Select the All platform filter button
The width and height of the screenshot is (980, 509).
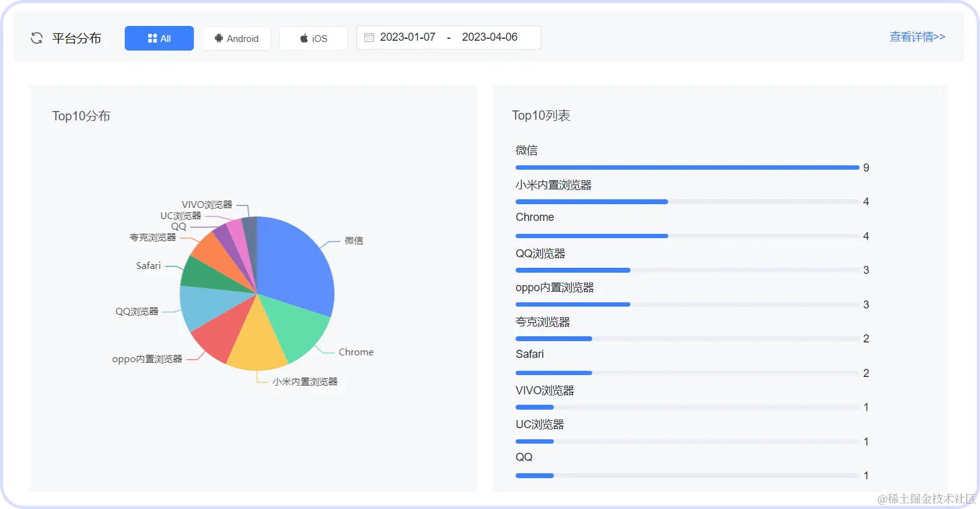pyautogui.click(x=159, y=38)
